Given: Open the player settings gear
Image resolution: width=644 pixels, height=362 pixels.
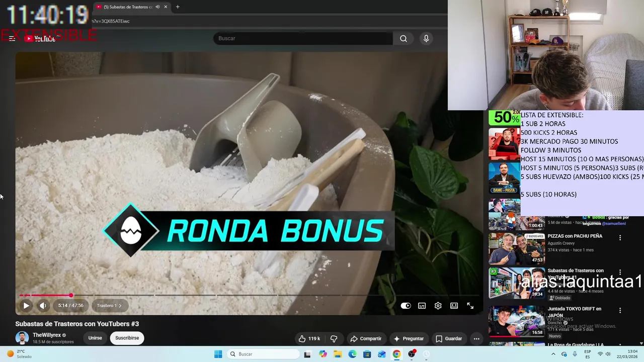Looking at the screenshot, I should tap(438, 306).
